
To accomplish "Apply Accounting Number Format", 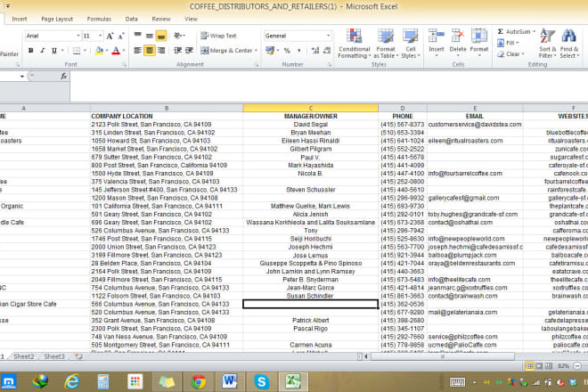I will click(270, 50).
